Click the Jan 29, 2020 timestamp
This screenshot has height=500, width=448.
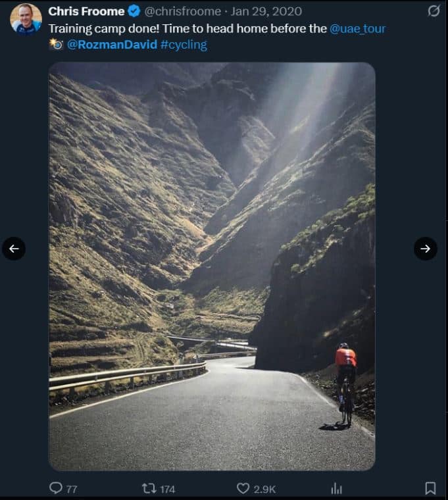click(x=266, y=11)
